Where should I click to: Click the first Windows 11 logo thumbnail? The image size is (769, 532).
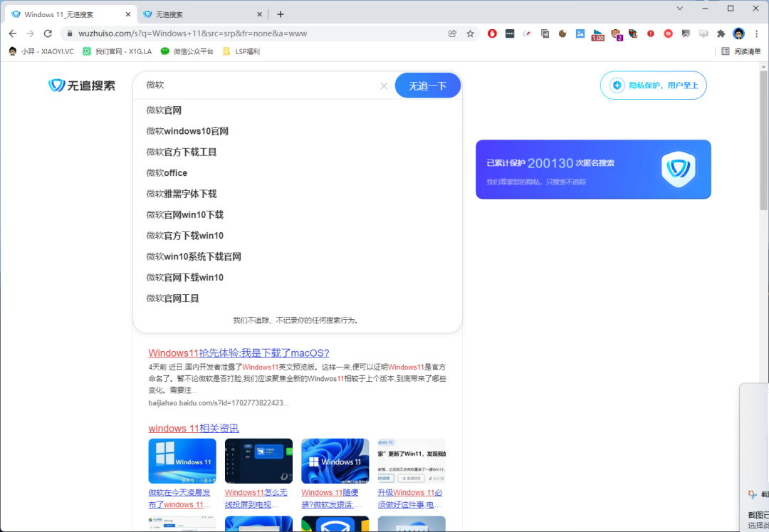pos(182,461)
